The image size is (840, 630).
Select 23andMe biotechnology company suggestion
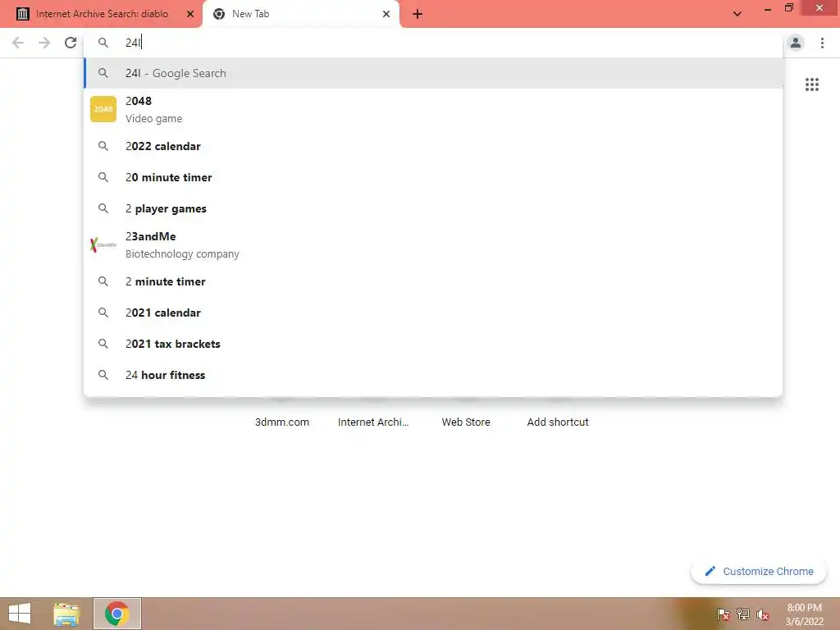(433, 244)
